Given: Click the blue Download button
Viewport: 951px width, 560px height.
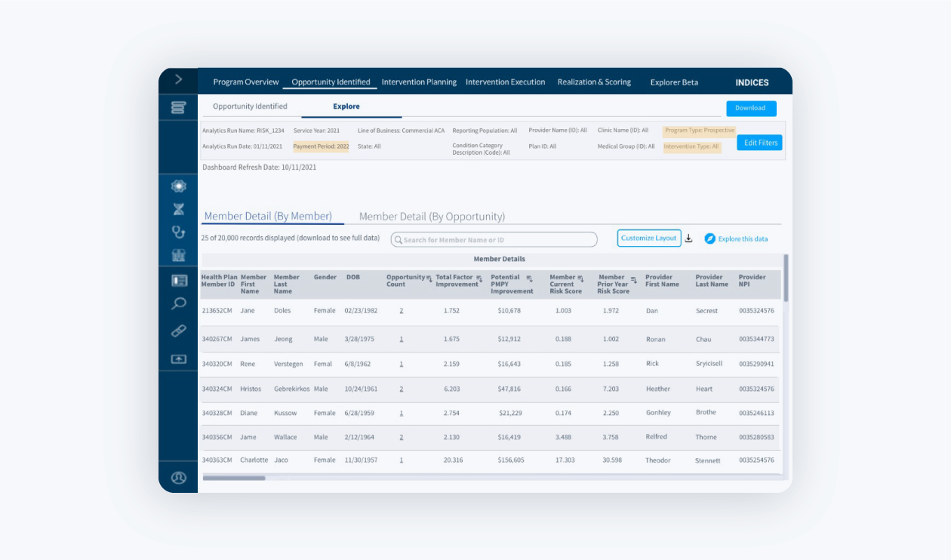Looking at the screenshot, I should click(x=751, y=108).
